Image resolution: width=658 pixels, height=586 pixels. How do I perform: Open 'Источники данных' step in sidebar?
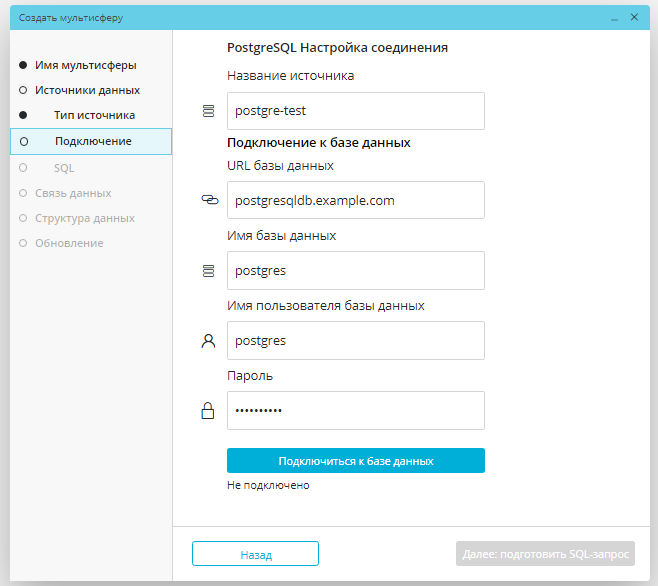click(87, 90)
